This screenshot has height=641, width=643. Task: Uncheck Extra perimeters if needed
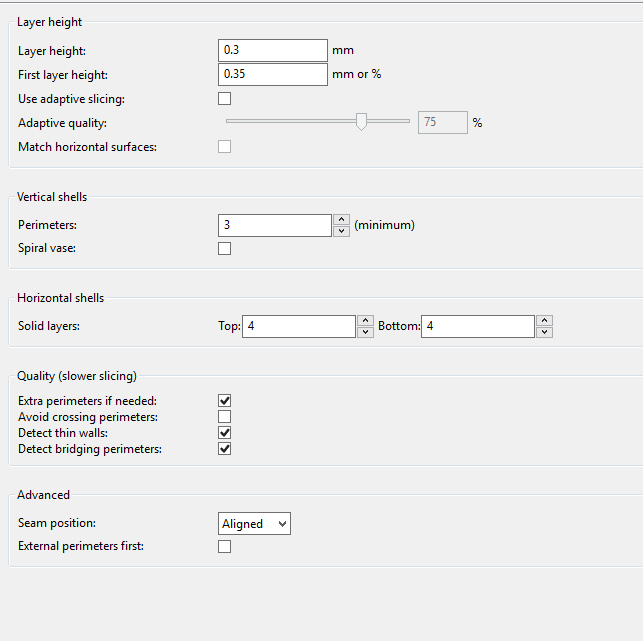224,401
